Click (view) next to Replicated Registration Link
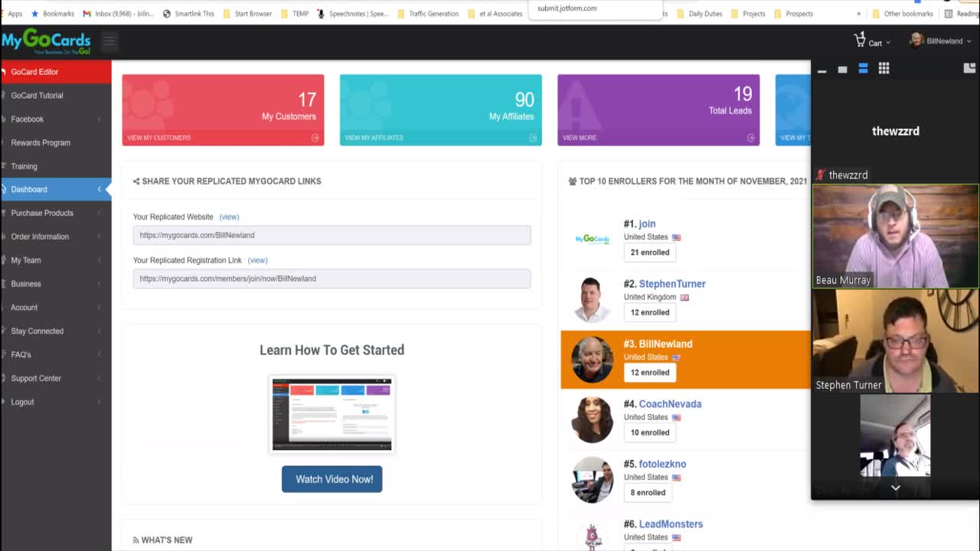Viewport: 980px width, 551px height. (257, 260)
